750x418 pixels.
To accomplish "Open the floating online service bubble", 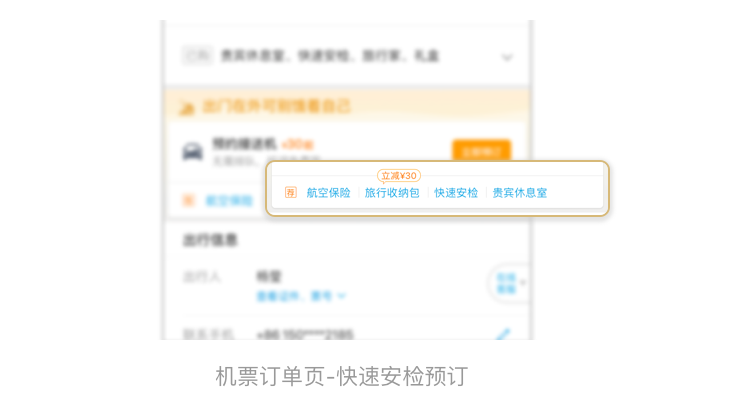I will click(x=508, y=283).
